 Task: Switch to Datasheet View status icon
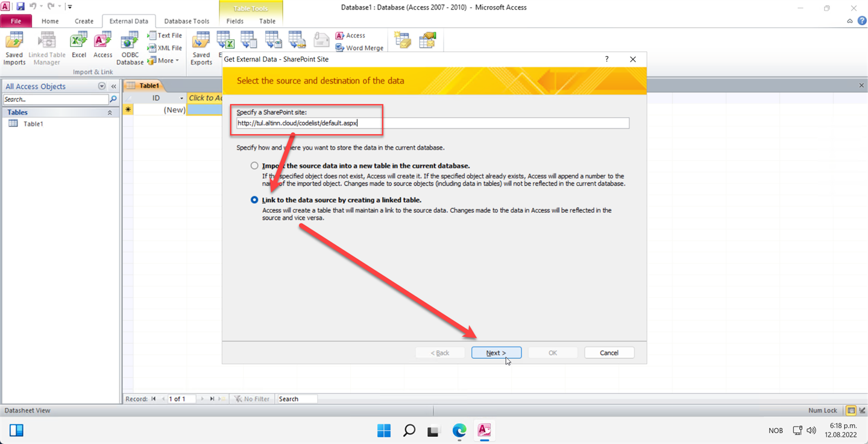point(851,411)
